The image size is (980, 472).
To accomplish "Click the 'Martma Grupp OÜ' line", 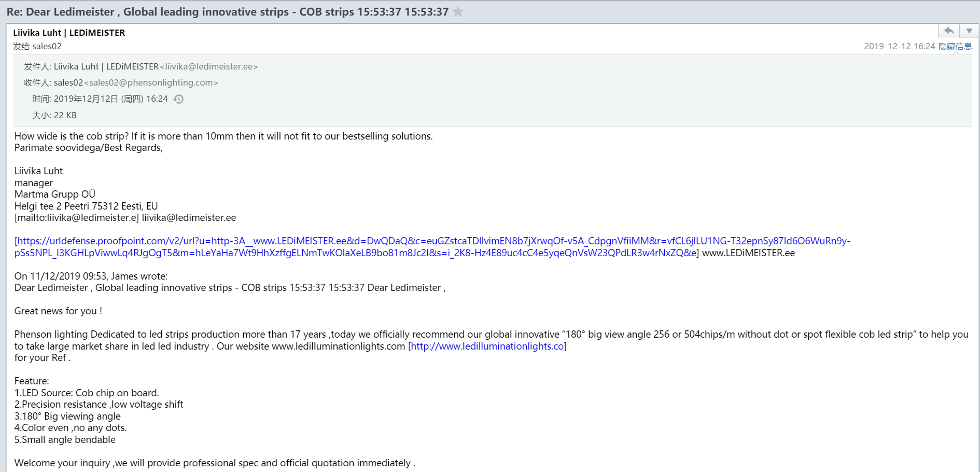I will click(x=55, y=194).
